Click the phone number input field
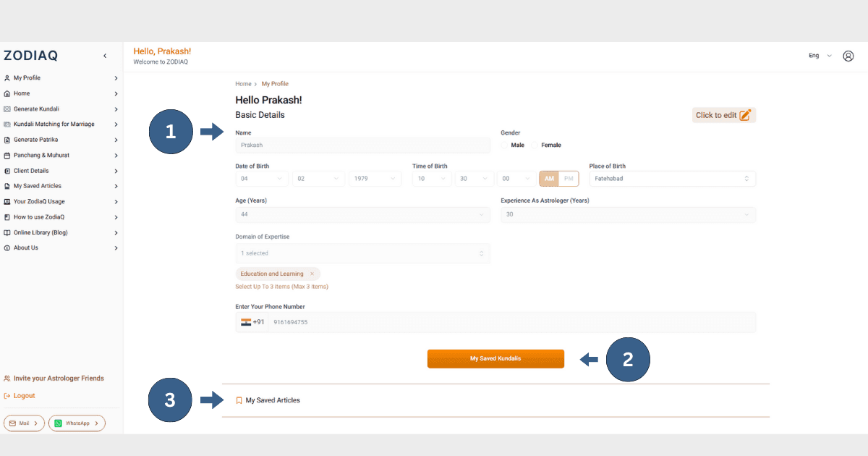 (x=511, y=322)
